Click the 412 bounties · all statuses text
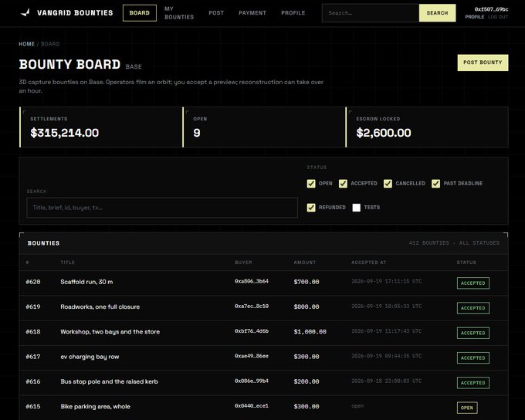The image size is (525, 420). click(454, 243)
